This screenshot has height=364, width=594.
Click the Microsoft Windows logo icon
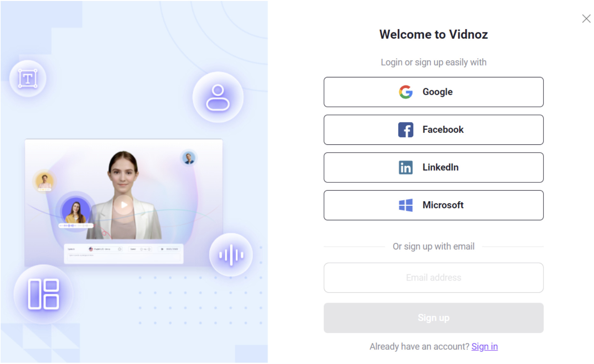point(406,205)
